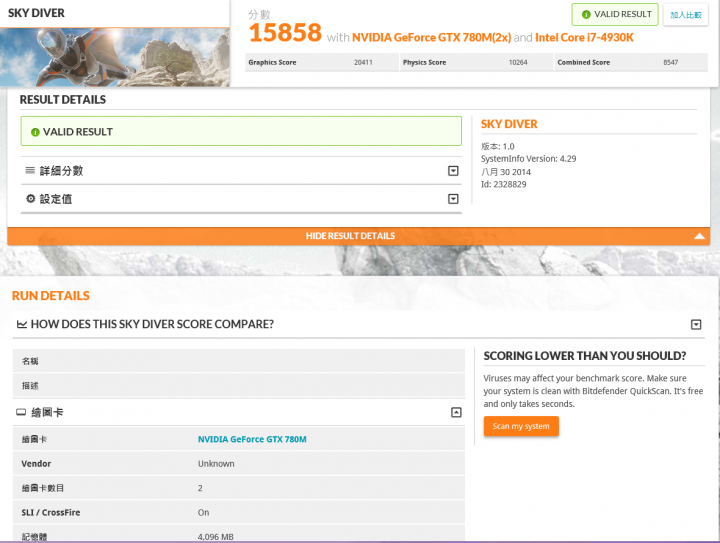The height and width of the screenshot is (543, 720).
Task: Click the chart icon beside HOW DOES THIS
Action: click(x=22, y=325)
